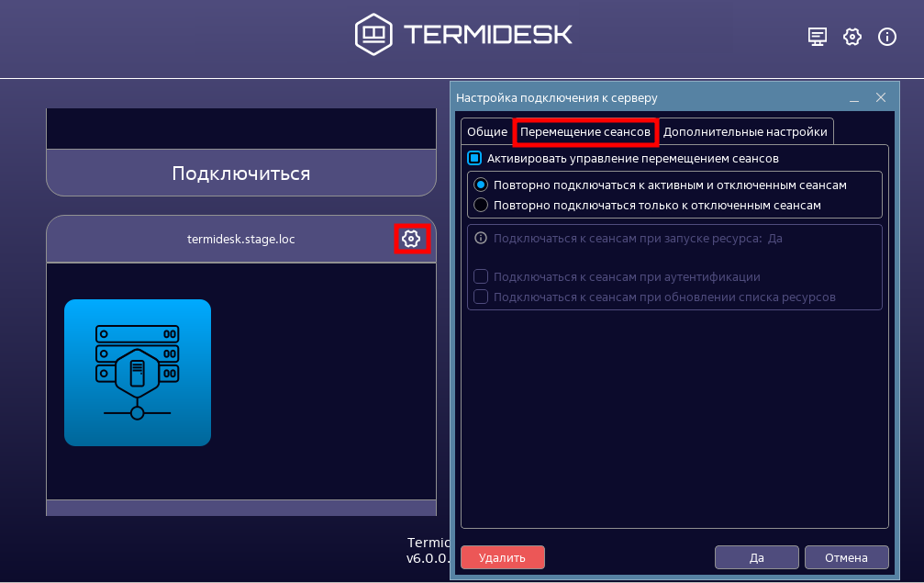The height and width of the screenshot is (583, 924).
Task: Open the Дополнительные настройки tab
Action: (745, 132)
